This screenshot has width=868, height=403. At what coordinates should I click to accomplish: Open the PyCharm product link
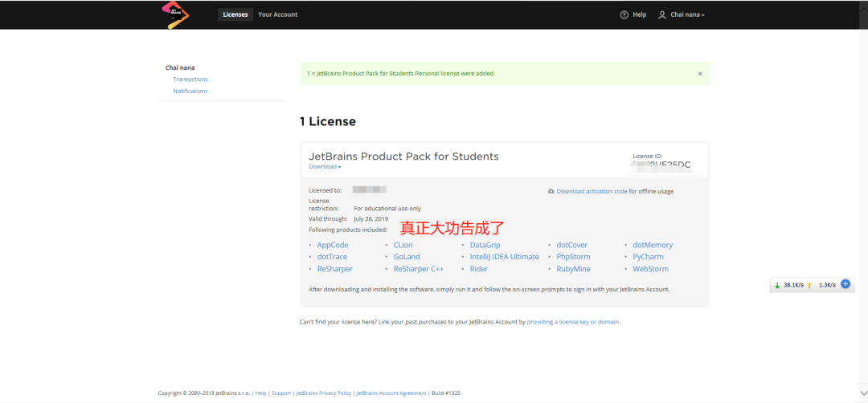[x=649, y=257]
